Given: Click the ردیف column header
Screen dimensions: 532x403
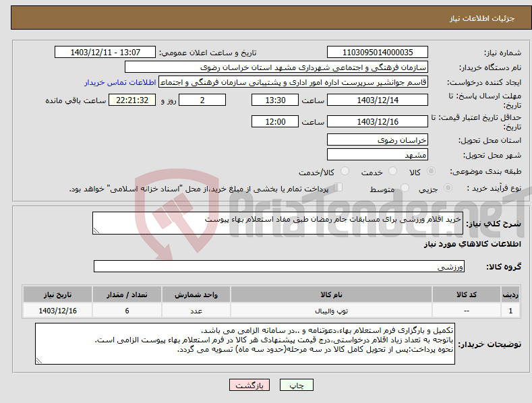Looking at the screenshot, I should click(x=510, y=294).
